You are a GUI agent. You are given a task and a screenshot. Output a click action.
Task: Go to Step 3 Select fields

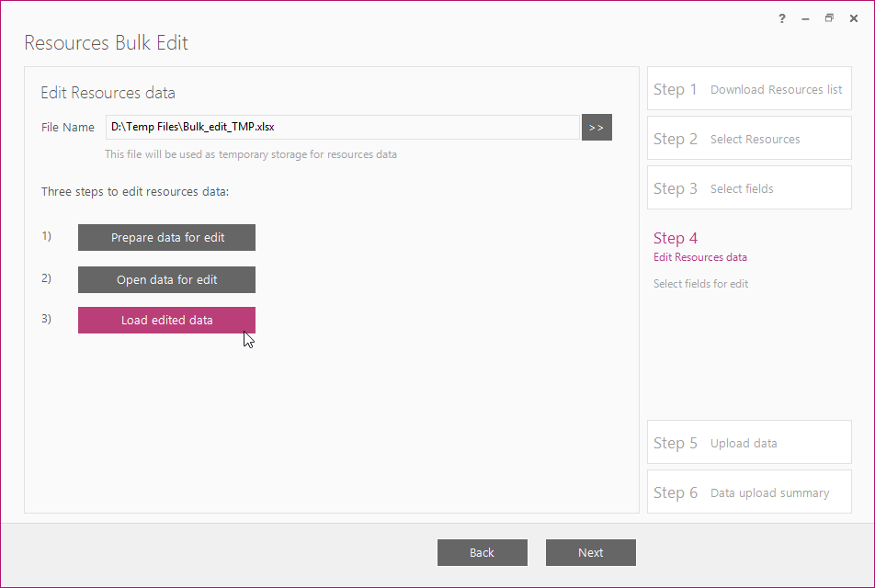(749, 188)
